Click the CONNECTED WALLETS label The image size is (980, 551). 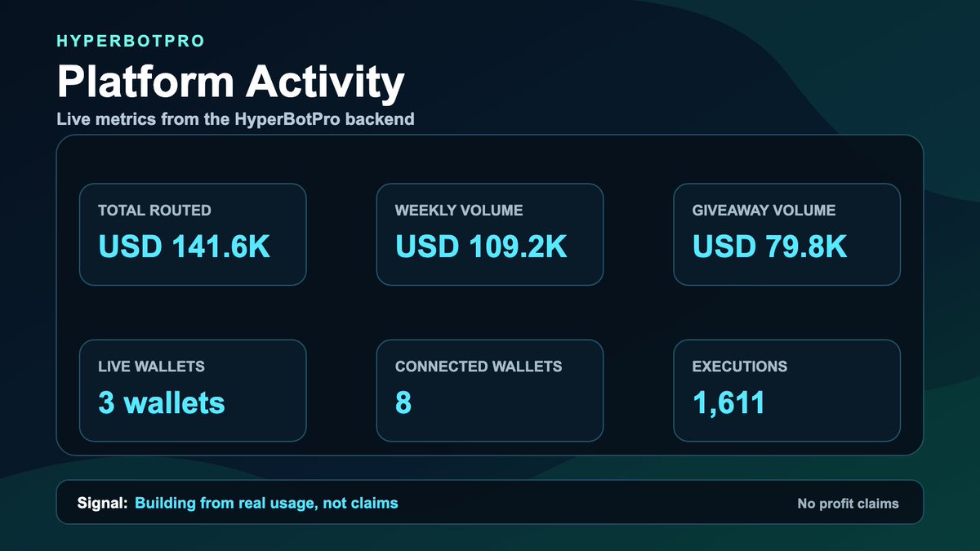pos(479,367)
